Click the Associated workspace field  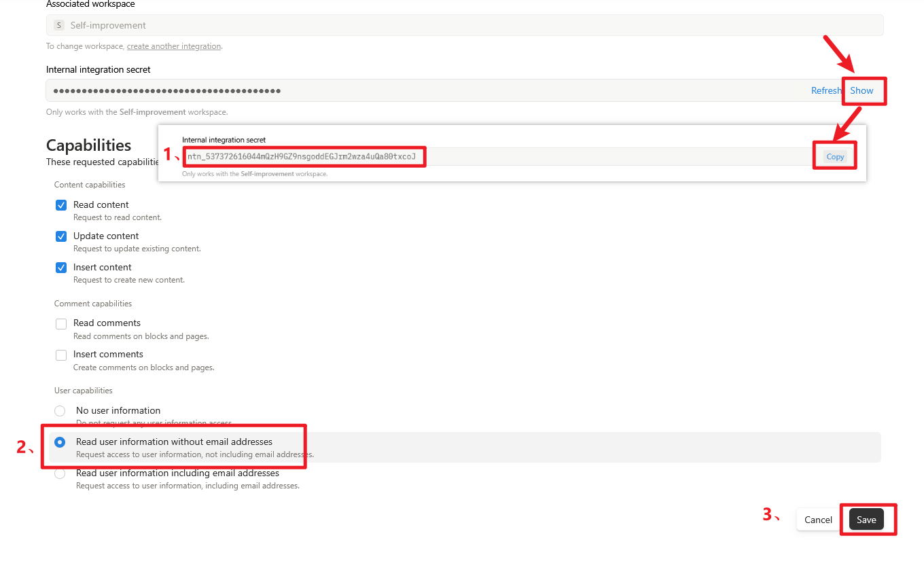pos(465,25)
